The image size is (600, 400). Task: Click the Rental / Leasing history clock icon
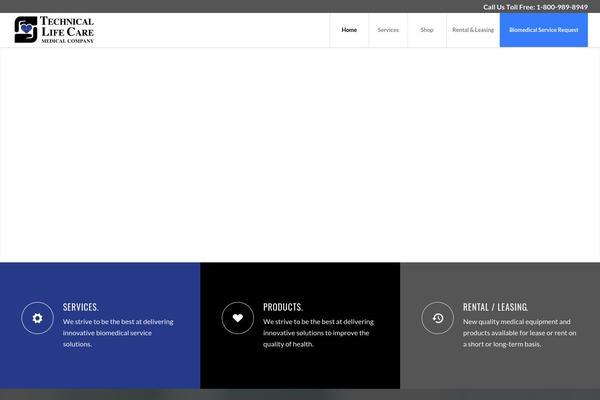(x=438, y=318)
